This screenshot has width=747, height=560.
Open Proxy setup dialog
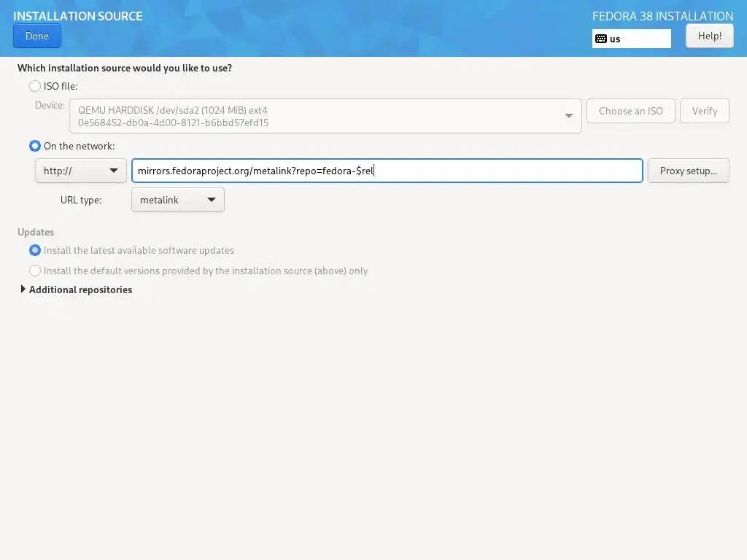pos(689,171)
